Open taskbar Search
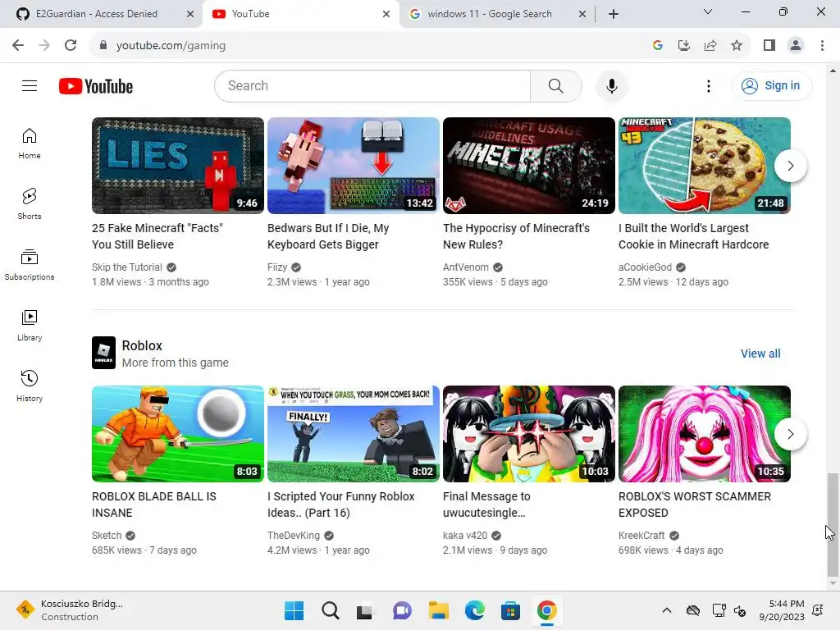The image size is (840, 630). coord(330,610)
